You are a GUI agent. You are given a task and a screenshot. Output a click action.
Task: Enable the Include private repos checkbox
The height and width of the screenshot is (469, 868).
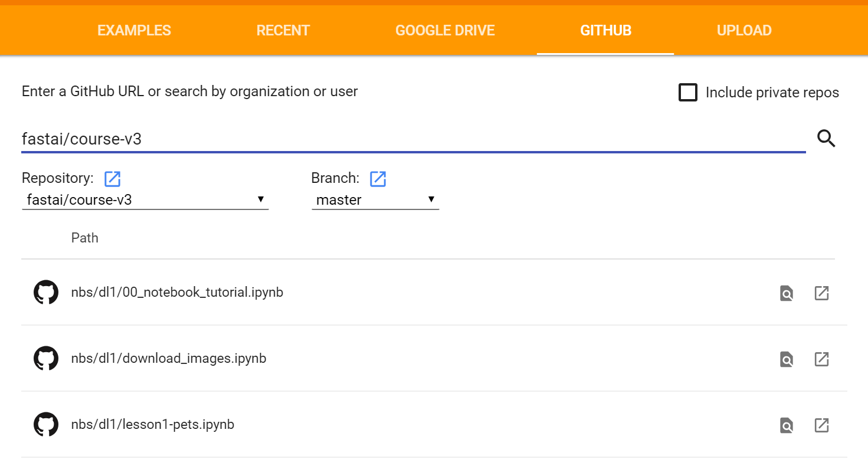(688, 93)
